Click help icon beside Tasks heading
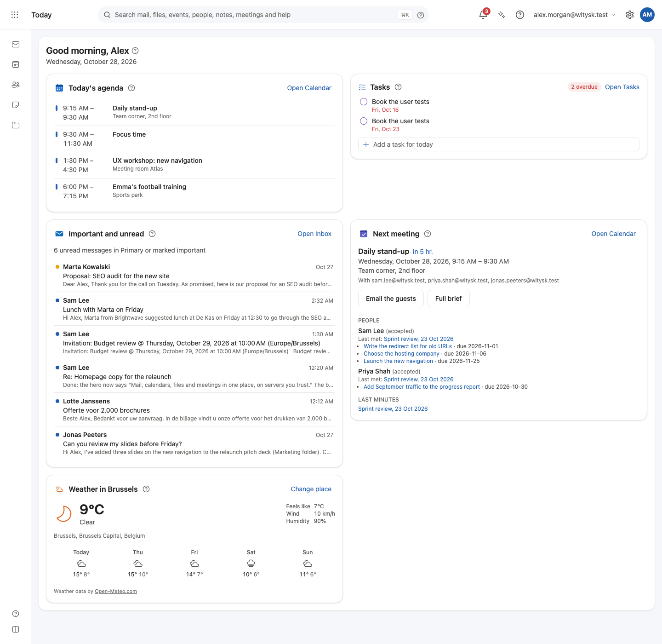The height and width of the screenshot is (644, 662). [398, 87]
